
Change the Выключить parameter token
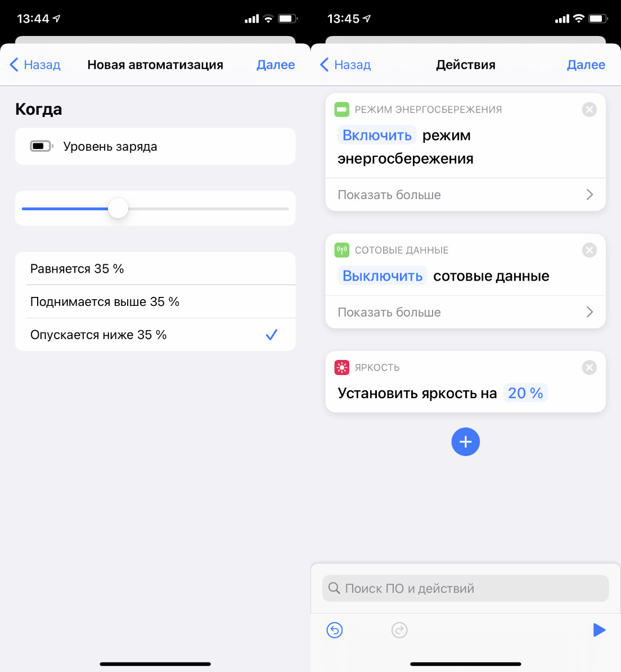(382, 276)
